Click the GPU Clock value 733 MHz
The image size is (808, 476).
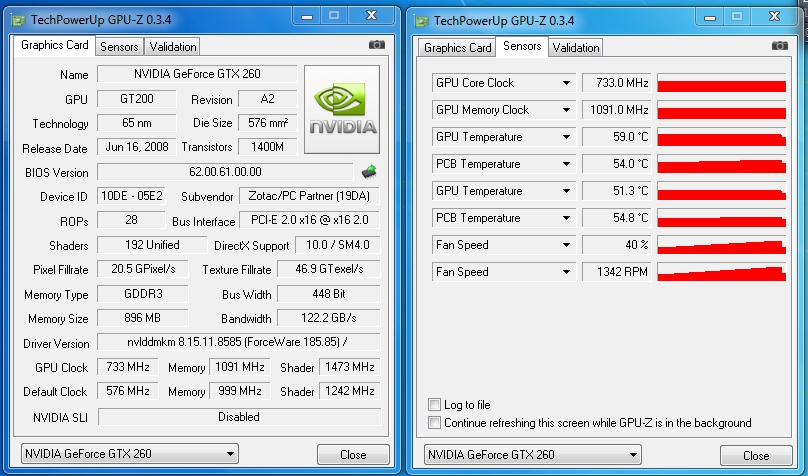pyautogui.click(x=127, y=367)
